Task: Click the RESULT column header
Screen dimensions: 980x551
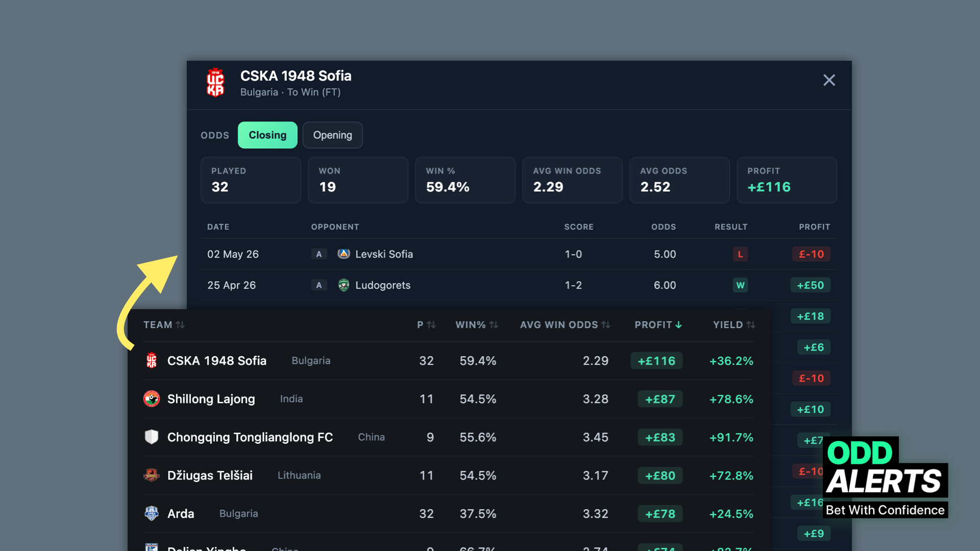Action: [x=731, y=227]
